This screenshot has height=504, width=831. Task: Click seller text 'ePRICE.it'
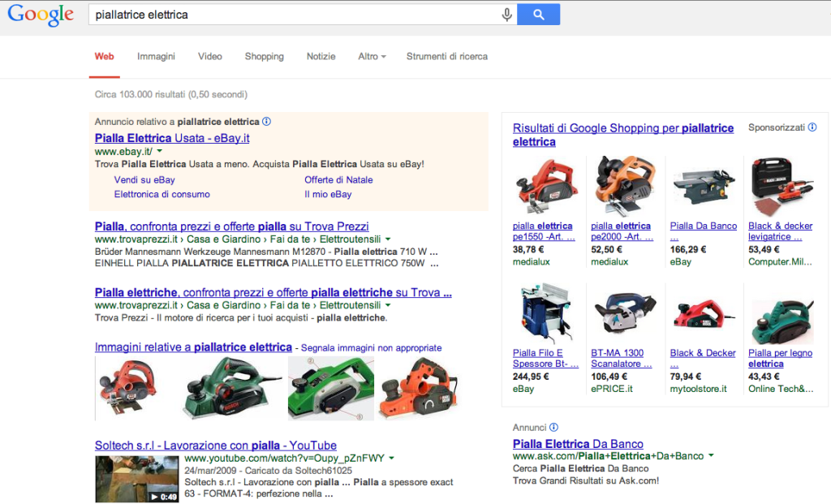point(612,389)
